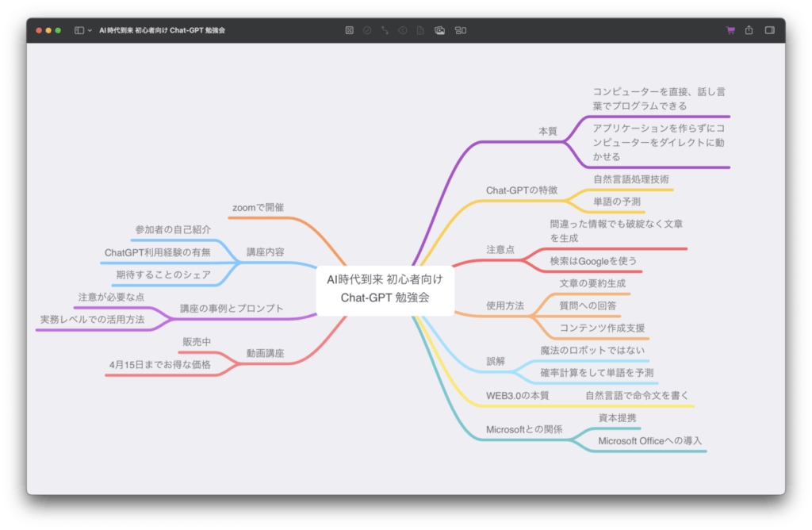Select the Microsoftとの関係 branch node

click(x=524, y=429)
